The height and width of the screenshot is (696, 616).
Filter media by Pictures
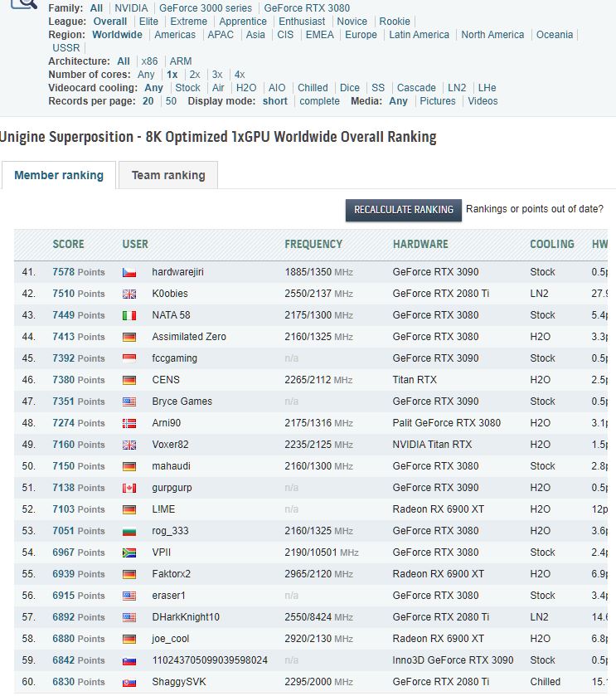tap(438, 101)
